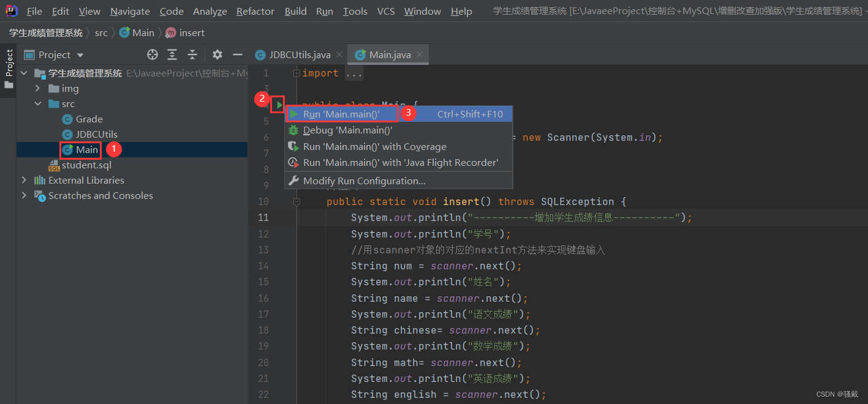This screenshot has width=868, height=404.
Task: Select student.sql in project tree
Action: point(86,165)
